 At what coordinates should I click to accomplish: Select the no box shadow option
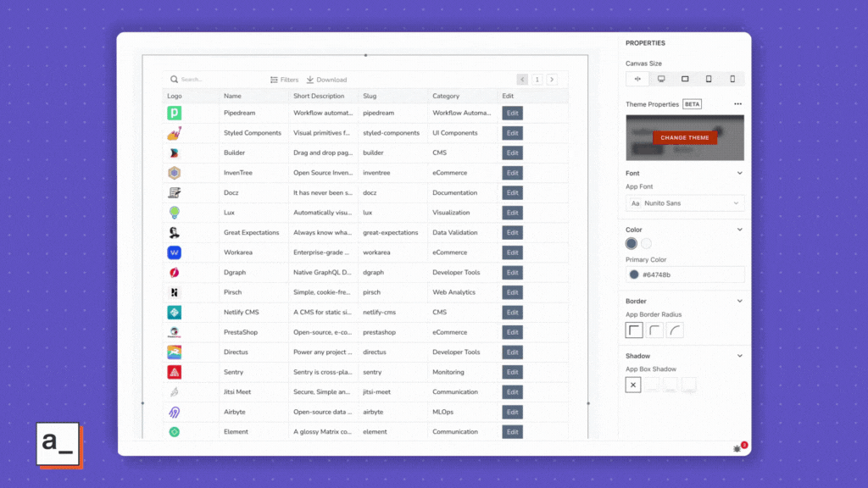[x=633, y=385]
